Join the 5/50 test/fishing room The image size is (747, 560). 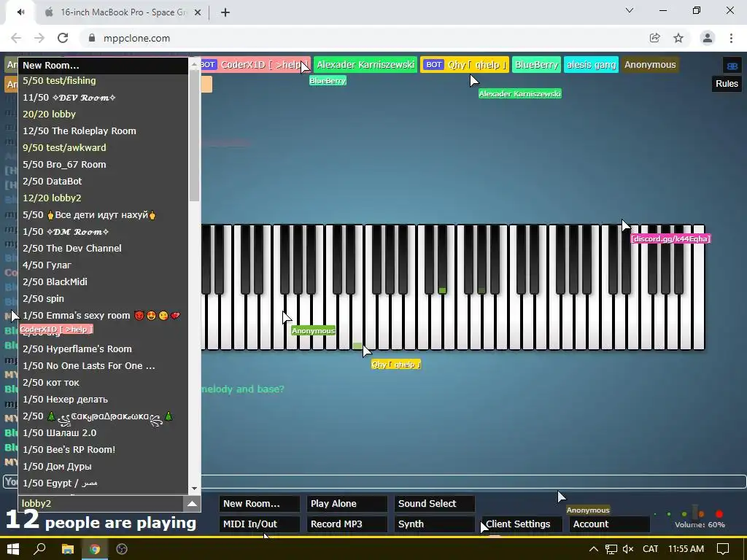tap(103, 80)
